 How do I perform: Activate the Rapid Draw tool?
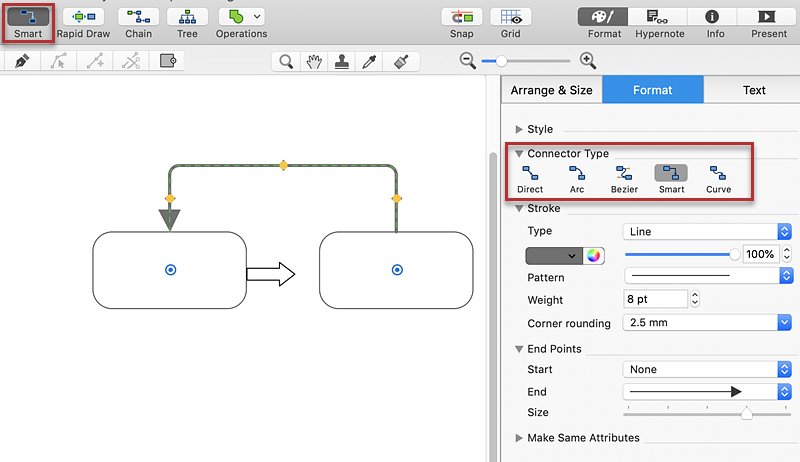tap(83, 18)
